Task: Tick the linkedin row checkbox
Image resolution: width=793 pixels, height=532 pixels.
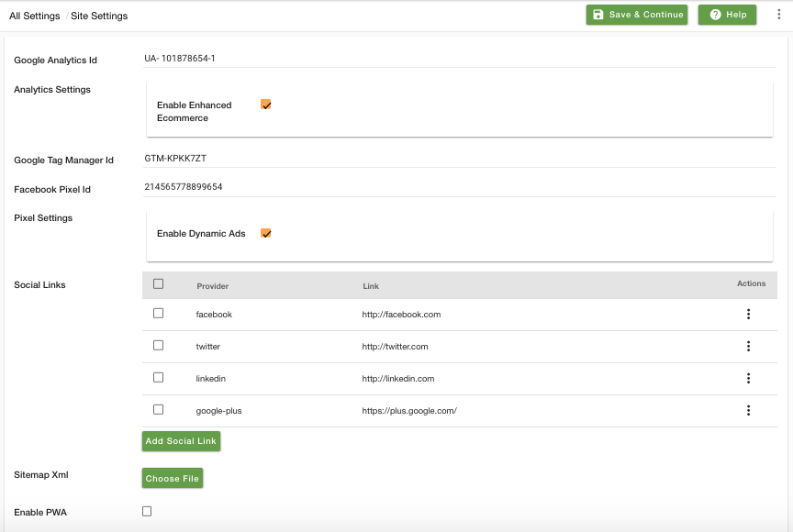Action: point(158,377)
